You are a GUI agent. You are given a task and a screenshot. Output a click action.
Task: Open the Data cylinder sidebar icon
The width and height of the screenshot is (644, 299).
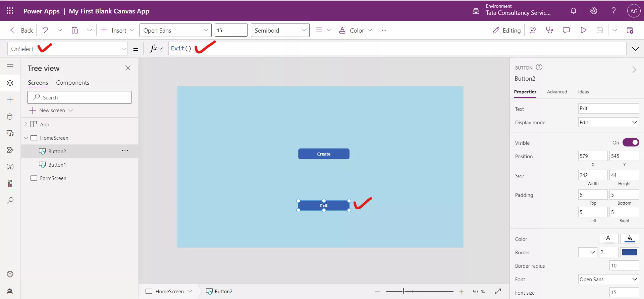[10, 117]
